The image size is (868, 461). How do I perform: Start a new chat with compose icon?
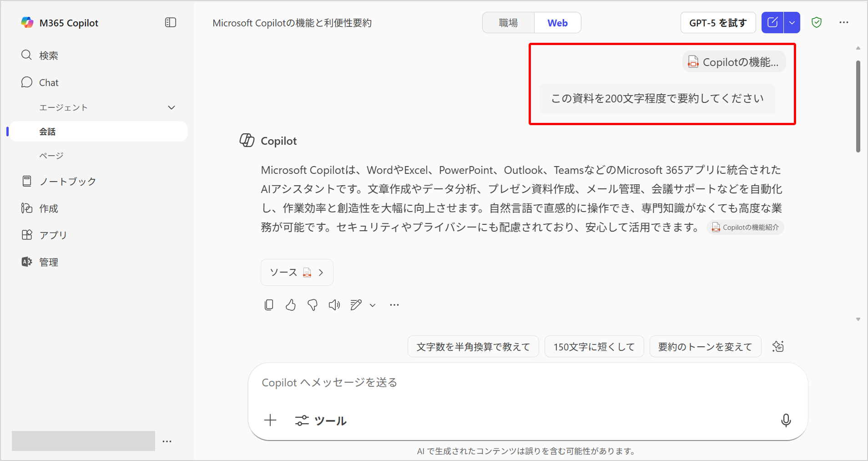(772, 22)
